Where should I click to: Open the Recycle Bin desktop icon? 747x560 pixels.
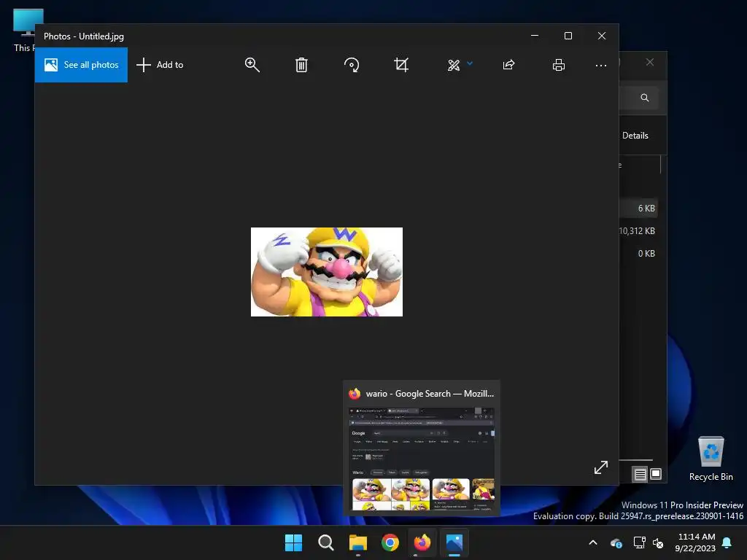click(711, 459)
